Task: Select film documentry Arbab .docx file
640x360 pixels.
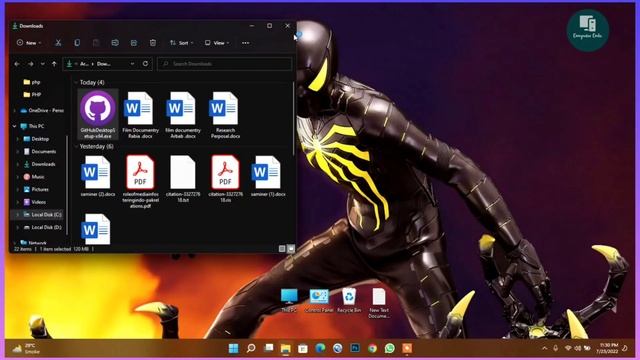Action: click(182, 115)
